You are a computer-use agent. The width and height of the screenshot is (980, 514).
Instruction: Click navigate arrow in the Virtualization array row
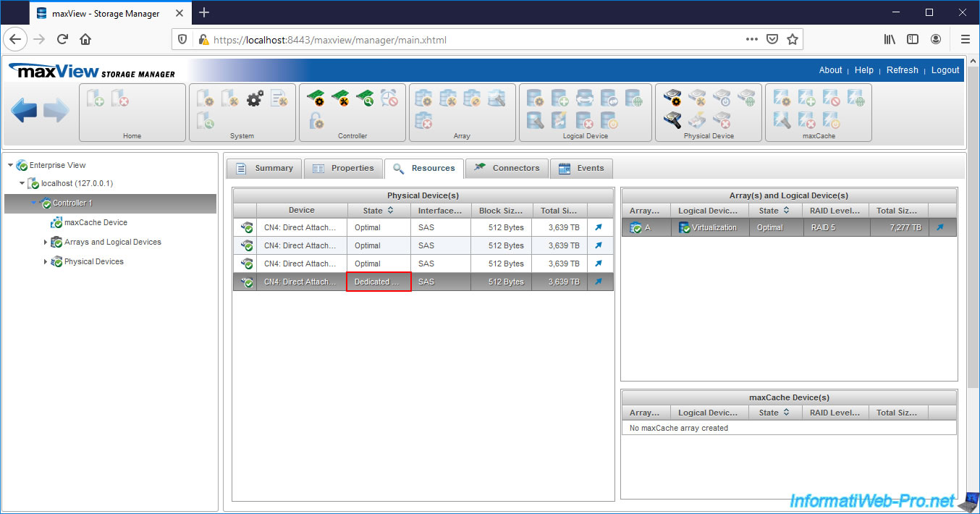tap(939, 227)
